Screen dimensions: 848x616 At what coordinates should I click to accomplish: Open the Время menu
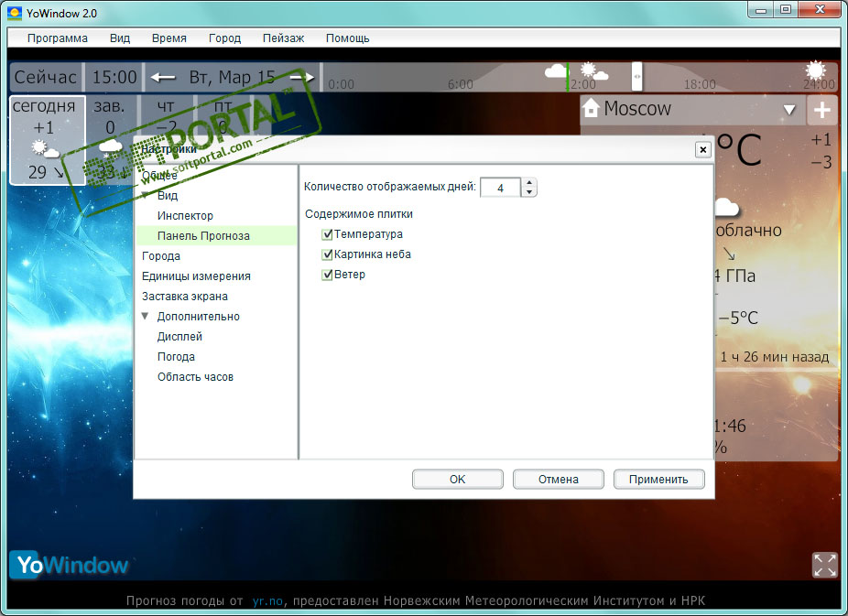pyautogui.click(x=169, y=38)
